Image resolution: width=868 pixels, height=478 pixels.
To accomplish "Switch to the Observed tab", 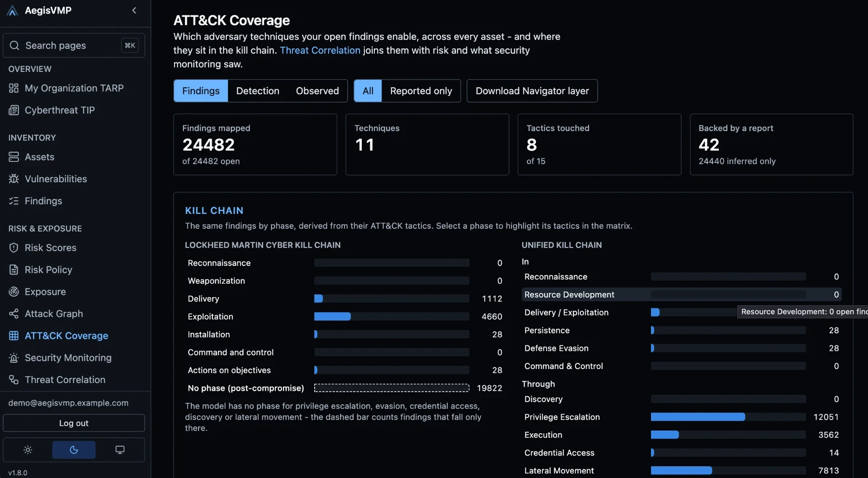I will click(317, 91).
